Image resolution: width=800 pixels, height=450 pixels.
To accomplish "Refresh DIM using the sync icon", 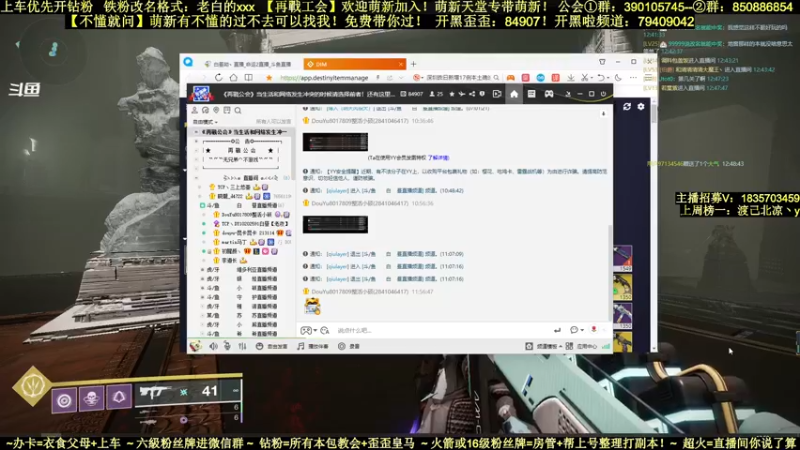I will click(x=627, y=106).
